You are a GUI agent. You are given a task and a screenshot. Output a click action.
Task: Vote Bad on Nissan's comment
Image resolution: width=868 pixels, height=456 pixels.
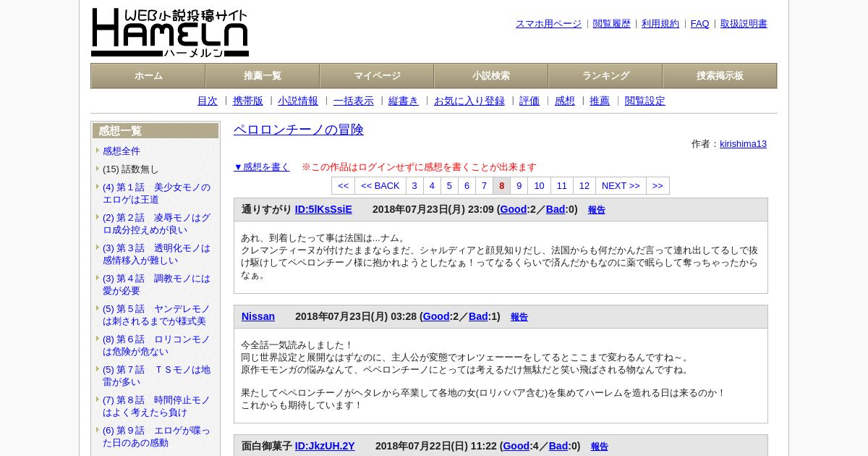point(478,317)
